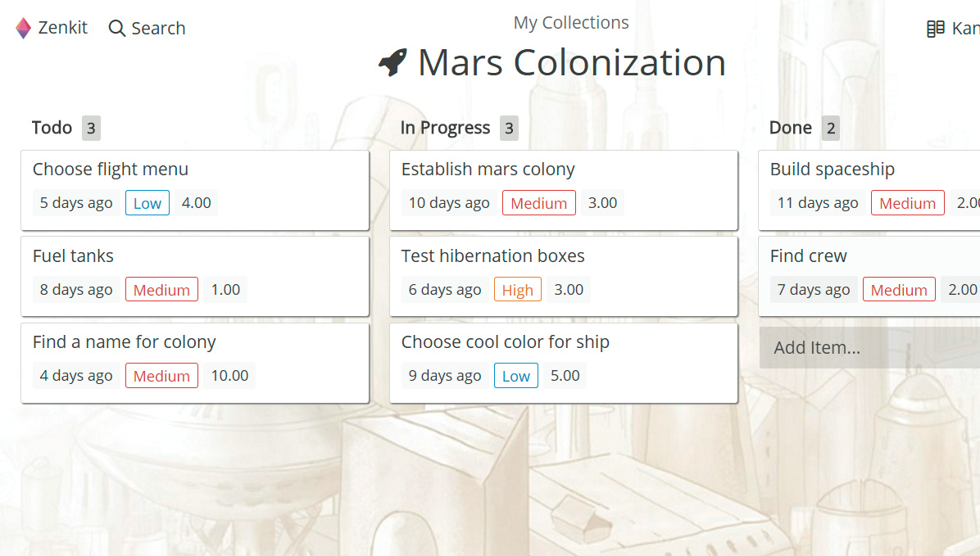The height and width of the screenshot is (556, 980).
Task: Open the Find a name for colony card
Action: [x=125, y=342]
